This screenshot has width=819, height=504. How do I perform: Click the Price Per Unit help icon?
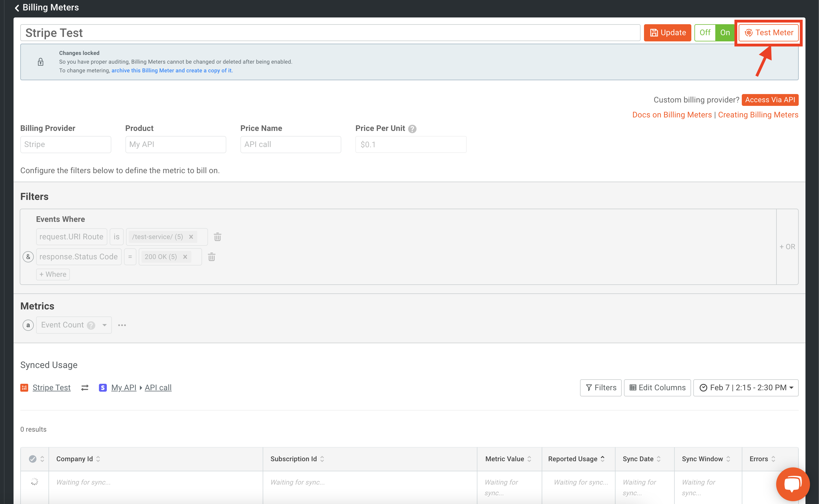pyautogui.click(x=412, y=129)
